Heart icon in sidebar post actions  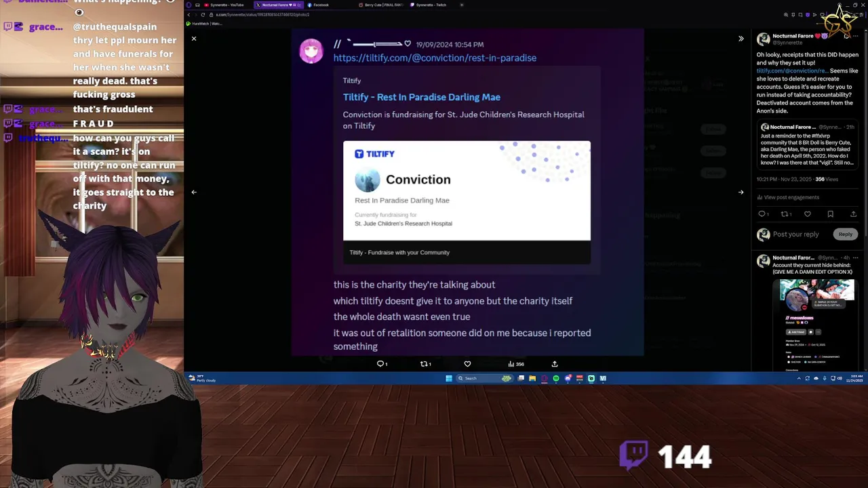[808, 214]
